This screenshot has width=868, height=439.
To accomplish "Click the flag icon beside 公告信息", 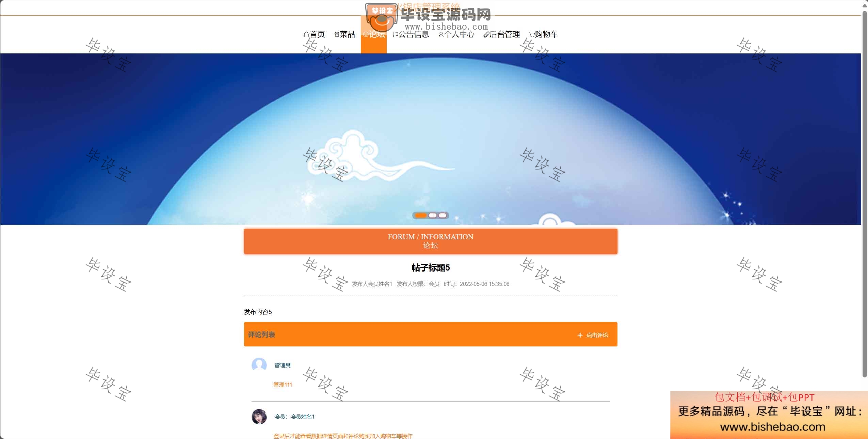I will point(395,34).
